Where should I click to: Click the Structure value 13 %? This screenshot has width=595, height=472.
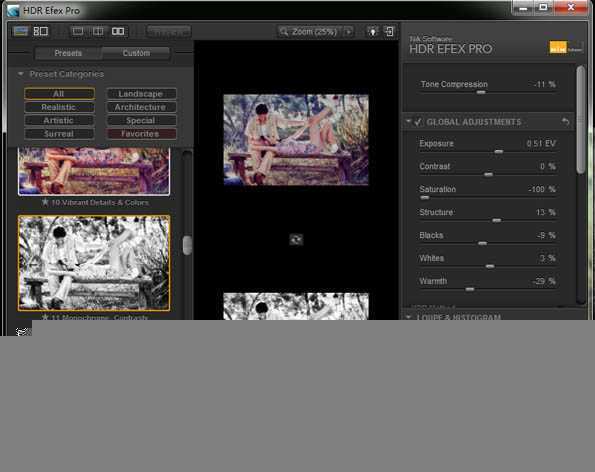pyautogui.click(x=546, y=212)
